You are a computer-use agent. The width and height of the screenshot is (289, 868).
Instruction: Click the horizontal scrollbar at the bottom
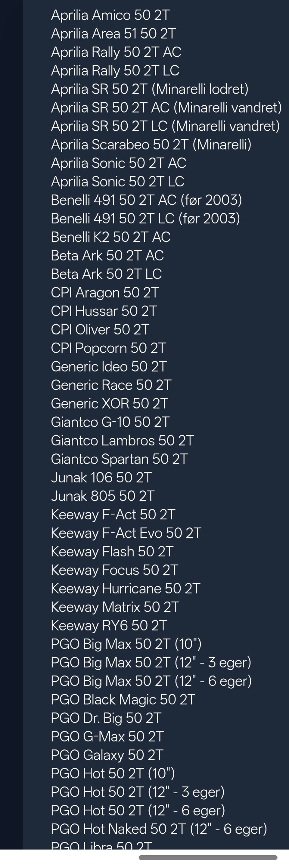point(208,857)
